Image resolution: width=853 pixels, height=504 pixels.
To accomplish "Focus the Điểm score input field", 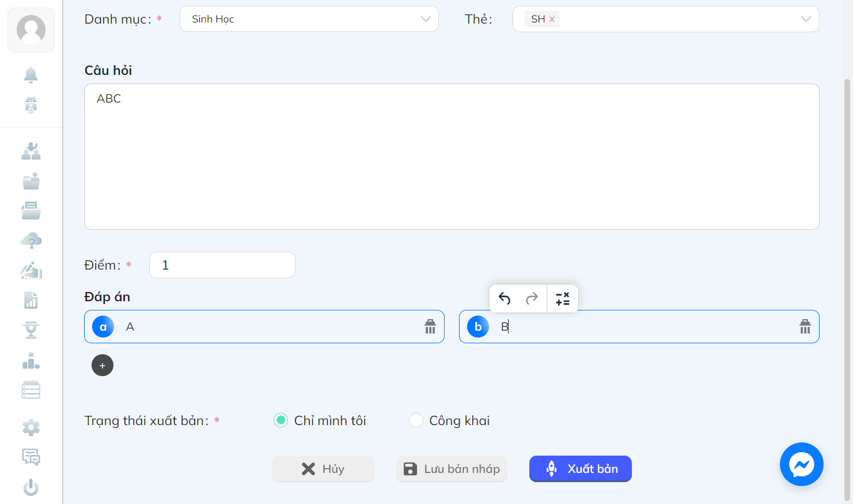I will pyautogui.click(x=222, y=265).
